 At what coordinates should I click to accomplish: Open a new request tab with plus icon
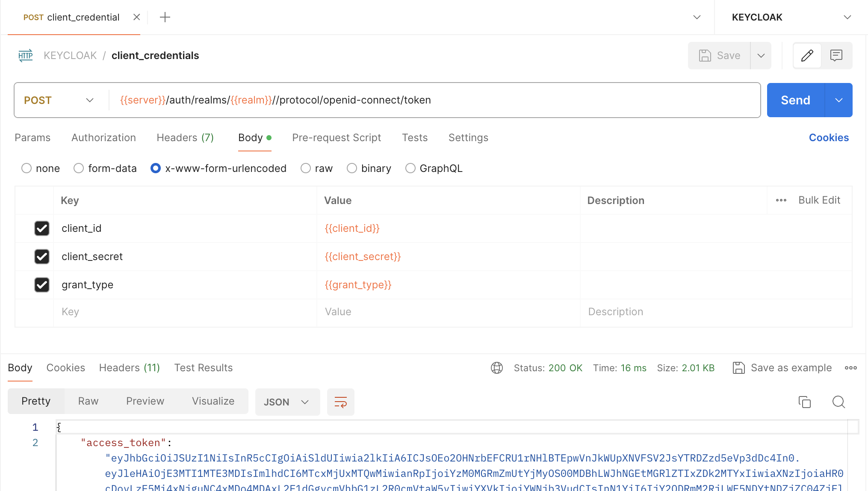coord(165,17)
